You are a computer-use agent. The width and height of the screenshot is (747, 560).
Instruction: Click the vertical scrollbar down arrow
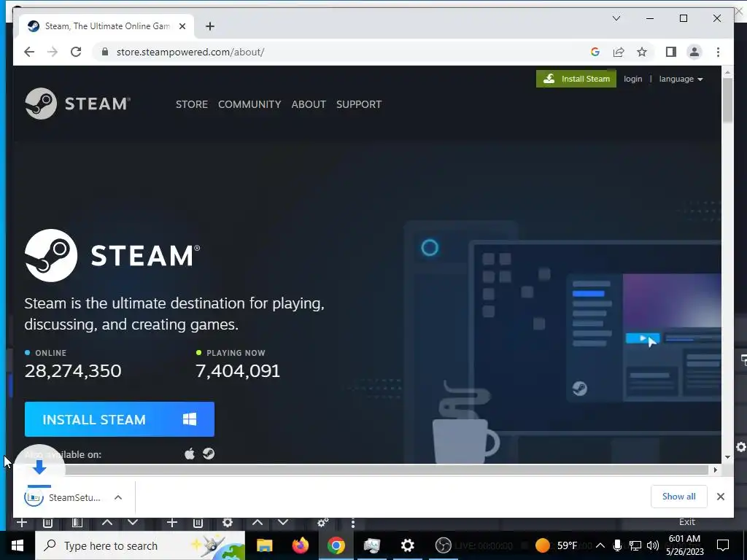pos(727,457)
